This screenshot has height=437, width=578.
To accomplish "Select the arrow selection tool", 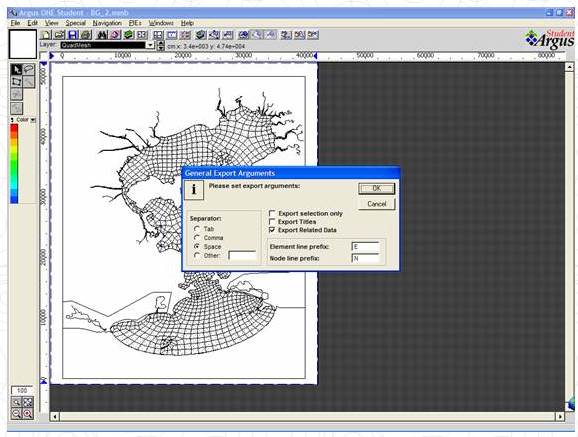I will coord(16,69).
